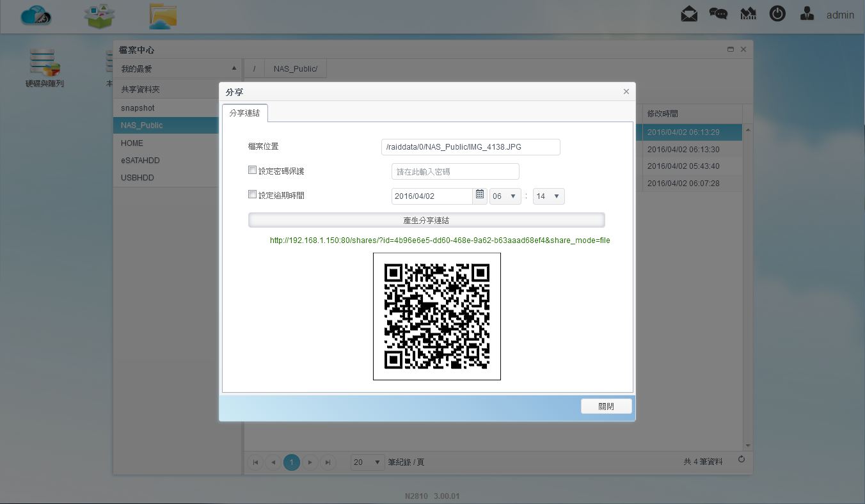Click the root slash breadcrumb

click(254, 68)
